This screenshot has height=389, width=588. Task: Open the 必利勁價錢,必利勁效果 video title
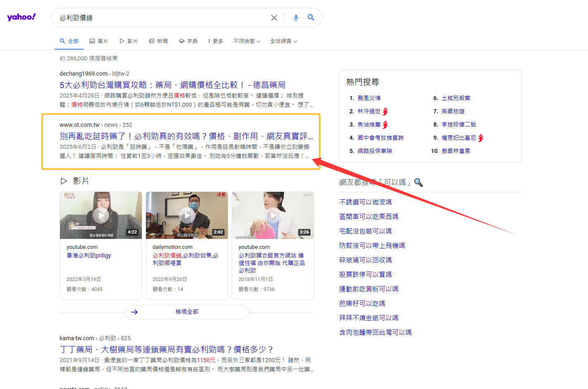(186, 259)
